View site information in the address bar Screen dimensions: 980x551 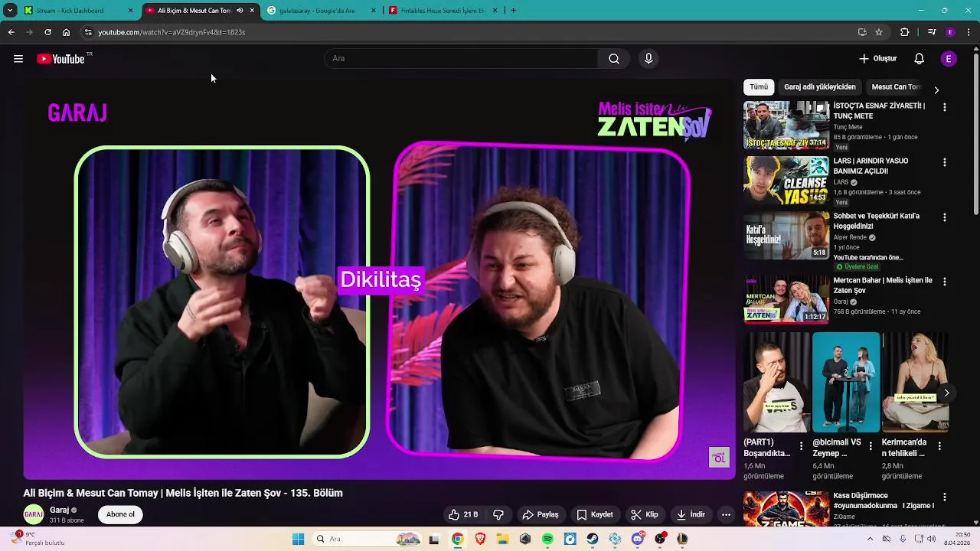(88, 32)
